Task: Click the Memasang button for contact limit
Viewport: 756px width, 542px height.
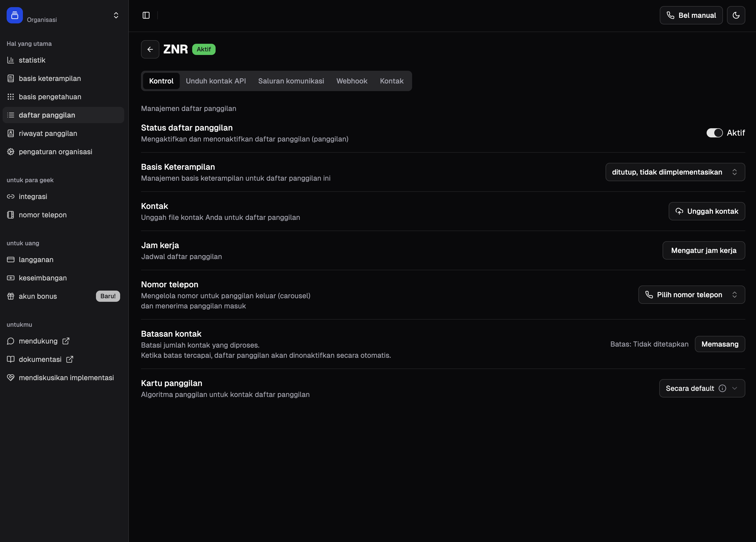Action: click(719, 344)
